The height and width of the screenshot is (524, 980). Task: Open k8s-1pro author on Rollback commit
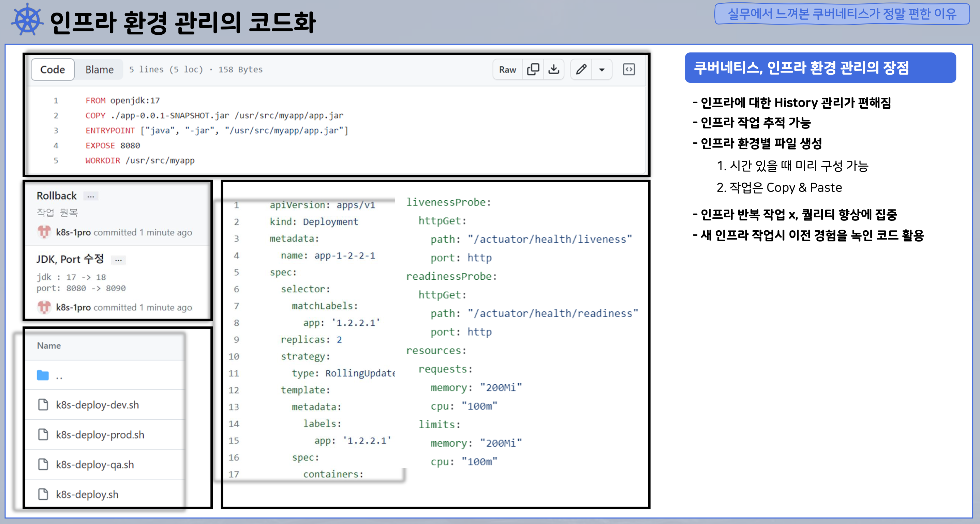[x=73, y=232]
